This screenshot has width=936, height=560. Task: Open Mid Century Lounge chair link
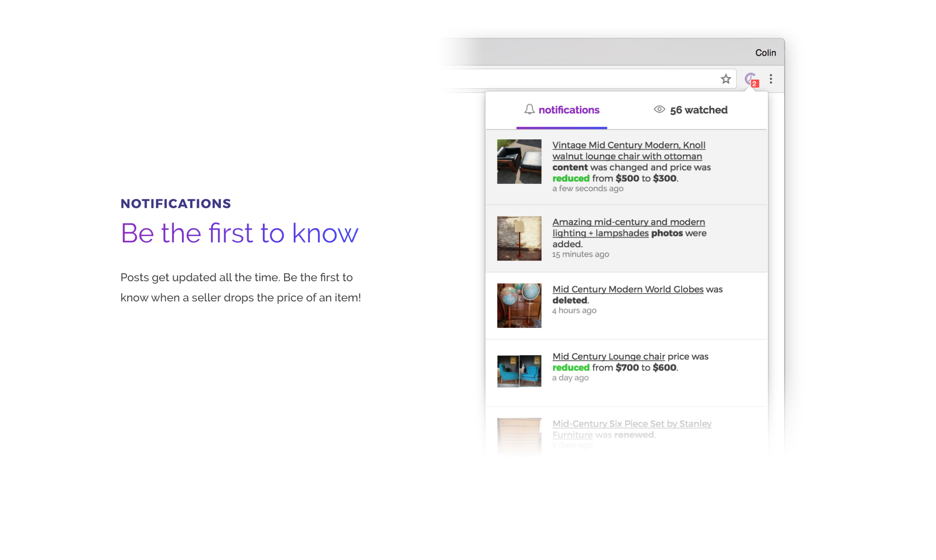click(x=608, y=357)
